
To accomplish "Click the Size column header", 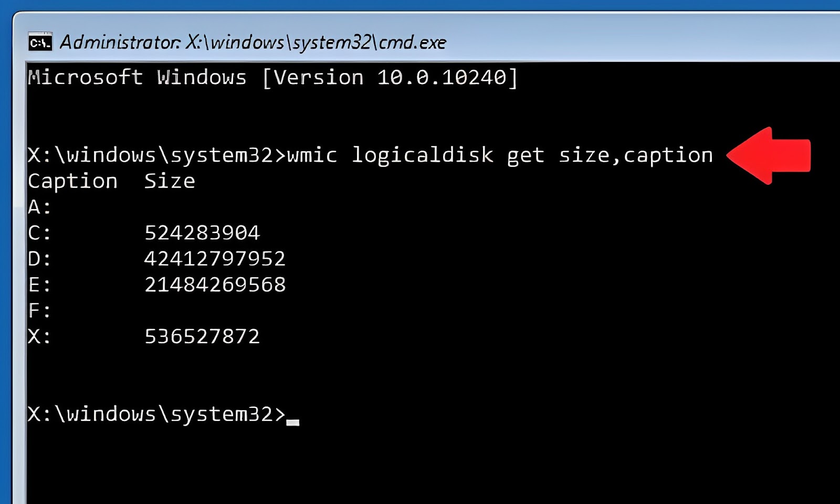I will click(170, 181).
